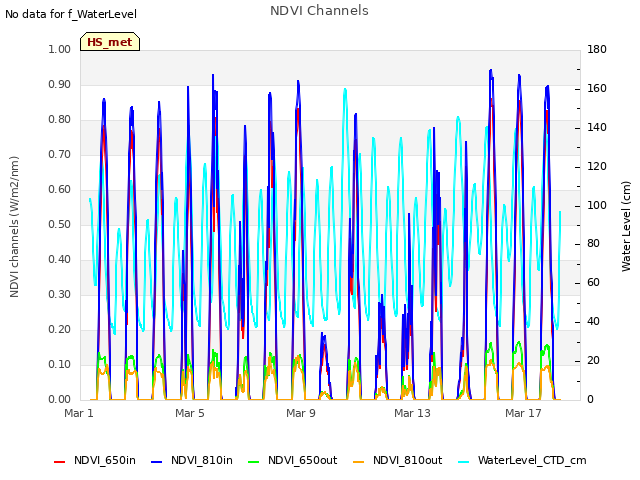The image size is (640, 480).
Task: Click the Mar 17 x-axis label
Action: click(x=523, y=413)
